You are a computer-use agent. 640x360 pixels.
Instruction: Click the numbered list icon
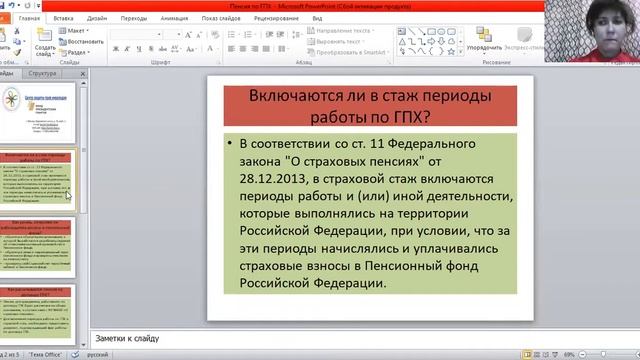point(249,35)
